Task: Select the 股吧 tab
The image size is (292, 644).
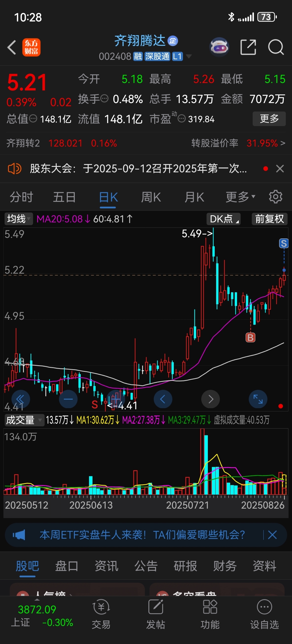Action: click(x=27, y=566)
